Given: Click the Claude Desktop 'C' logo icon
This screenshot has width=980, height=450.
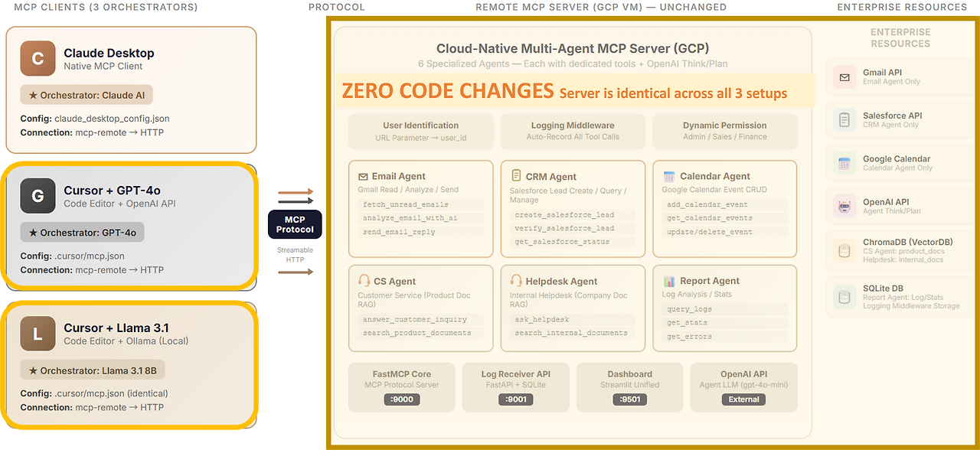Looking at the screenshot, I should tap(38, 59).
